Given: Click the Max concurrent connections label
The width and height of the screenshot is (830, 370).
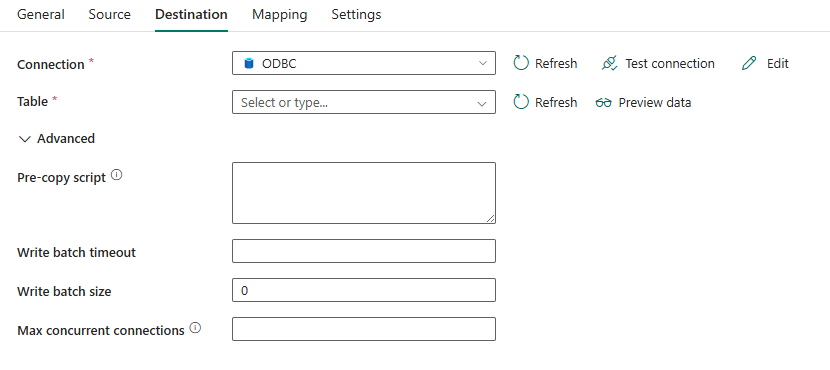Looking at the screenshot, I should click(101, 331).
